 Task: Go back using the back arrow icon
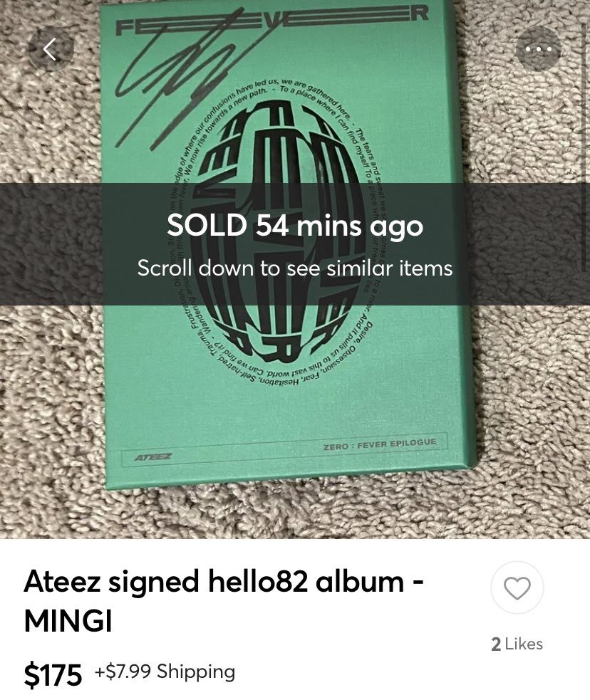coord(51,48)
